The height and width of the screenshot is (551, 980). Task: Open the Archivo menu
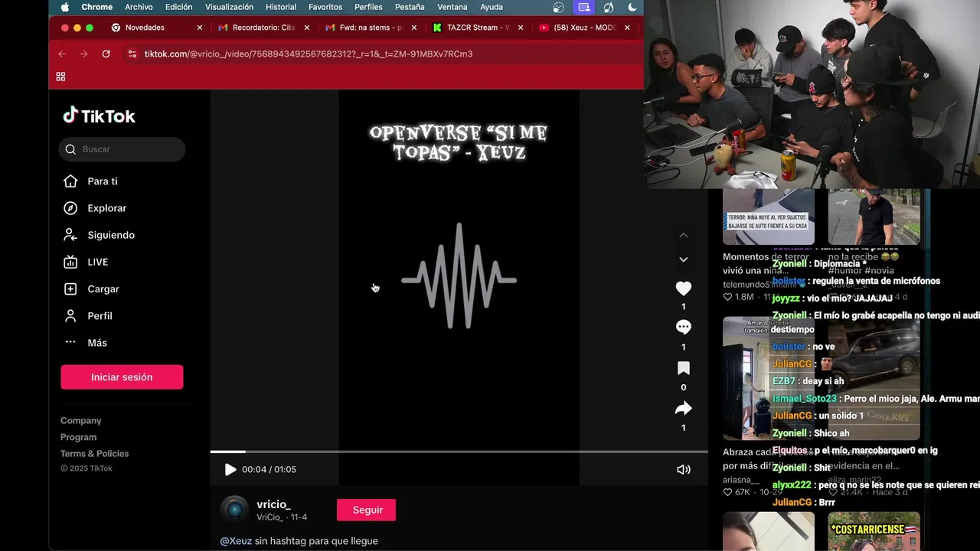point(139,7)
